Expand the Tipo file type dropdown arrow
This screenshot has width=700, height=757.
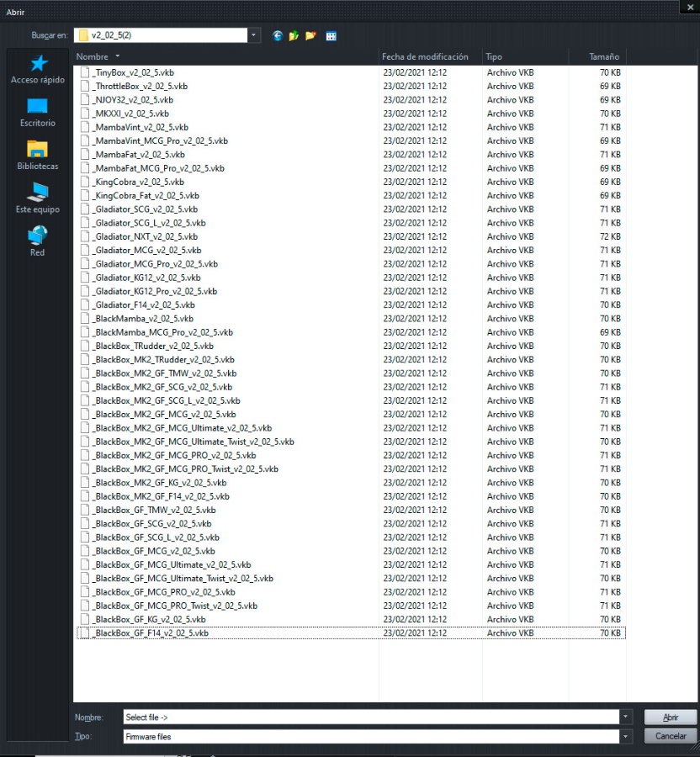pos(625,736)
